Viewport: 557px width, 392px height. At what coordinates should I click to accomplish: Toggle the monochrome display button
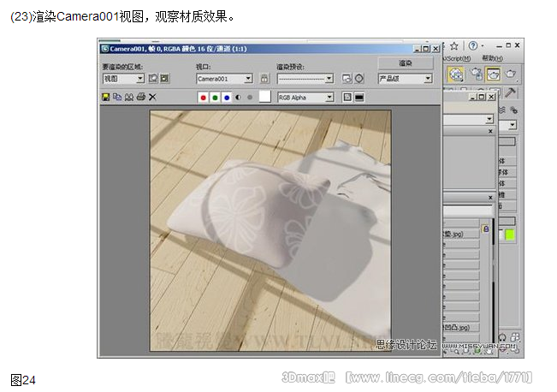pyautogui.click(x=250, y=98)
